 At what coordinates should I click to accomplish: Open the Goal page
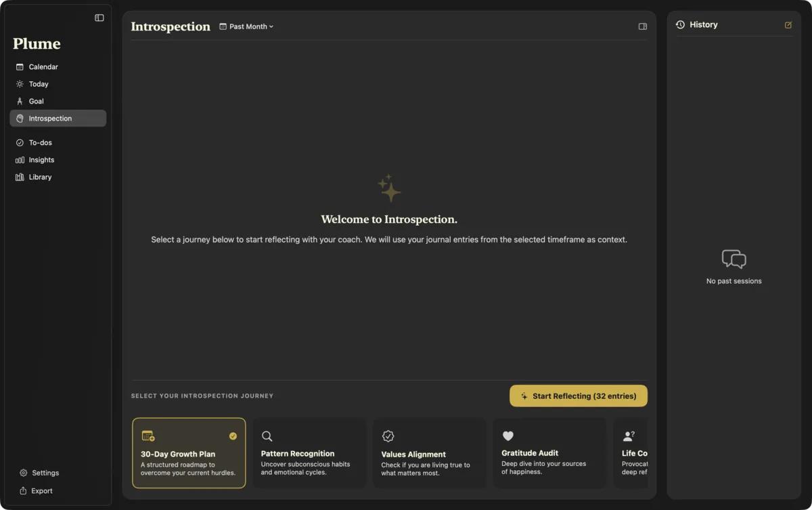coord(58,101)
